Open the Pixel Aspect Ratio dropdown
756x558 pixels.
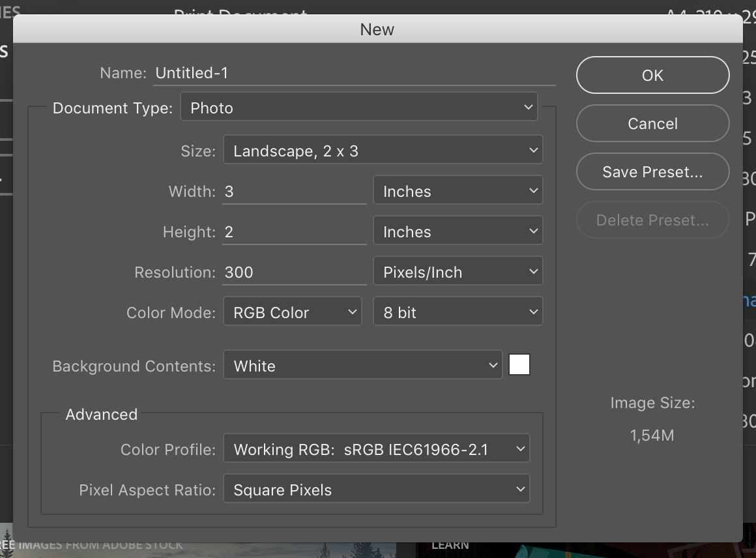(377, 488)
